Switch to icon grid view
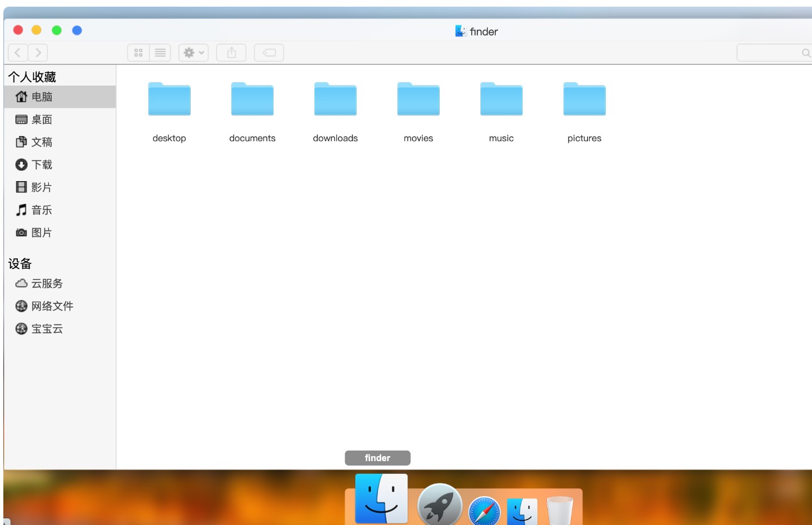The width and height of the screenshot is (812, 525). pos(138,53)
